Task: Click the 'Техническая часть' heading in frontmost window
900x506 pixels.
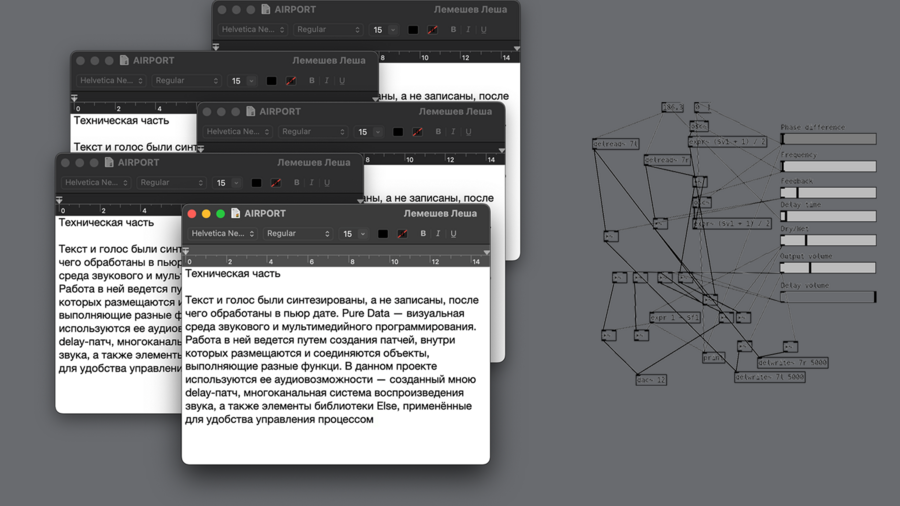Action: click(x=232, y=274)
